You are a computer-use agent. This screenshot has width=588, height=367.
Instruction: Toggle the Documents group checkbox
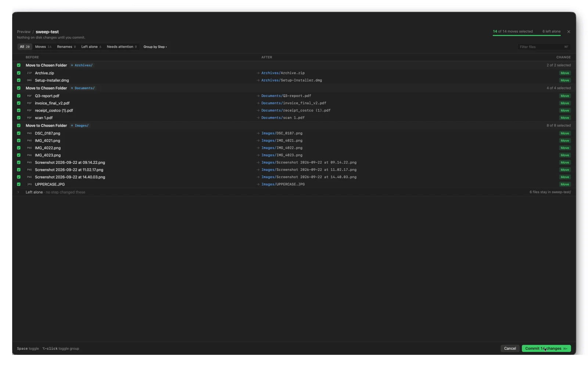tap(19, 88)
